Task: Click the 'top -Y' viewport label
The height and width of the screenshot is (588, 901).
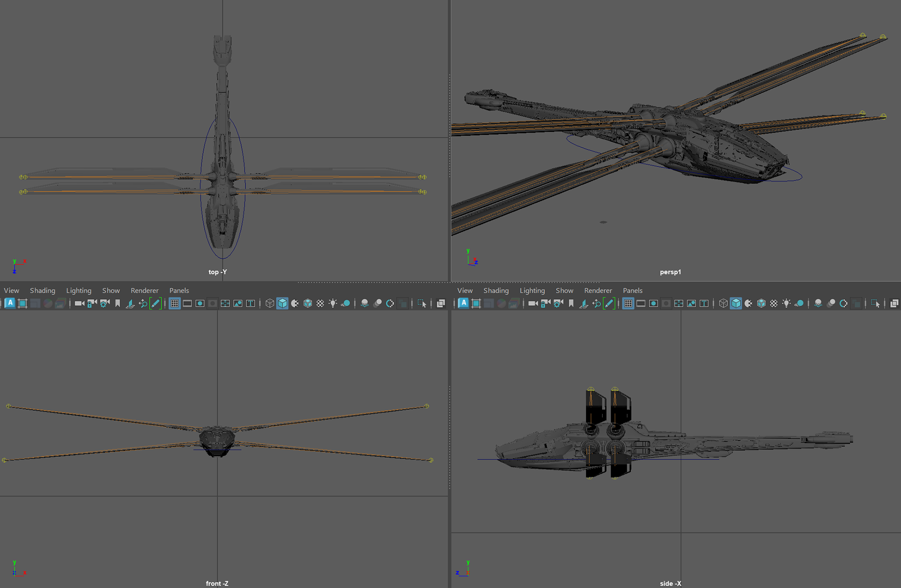Action: [x=218, y=272]
